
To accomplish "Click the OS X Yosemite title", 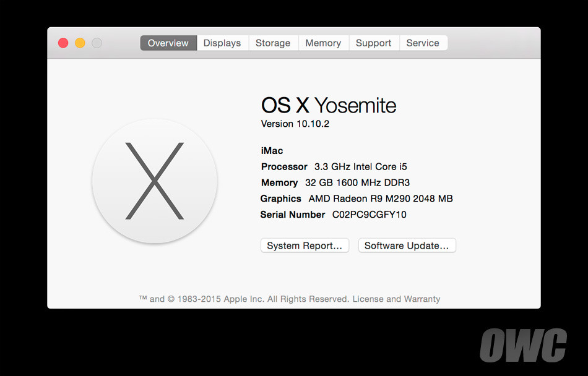I will 329,105.
